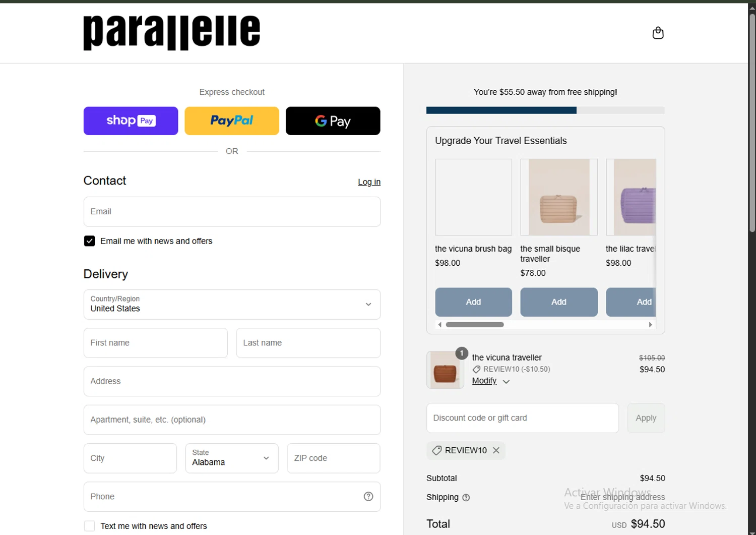Click the Log in link
The height and width of the screenshot is (535, 756).
click(369, 182)
